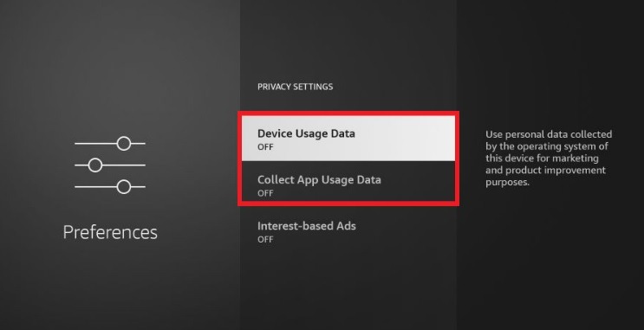Toggle the Device Usage Data setting
The width and height of the screenshot is (644, 330).
348,139
